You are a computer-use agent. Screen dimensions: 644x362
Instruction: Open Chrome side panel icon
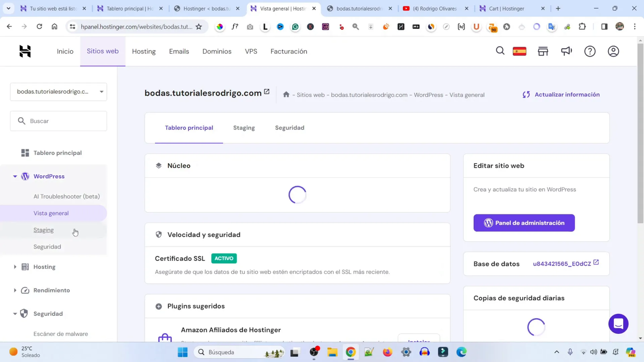[604, 27]
